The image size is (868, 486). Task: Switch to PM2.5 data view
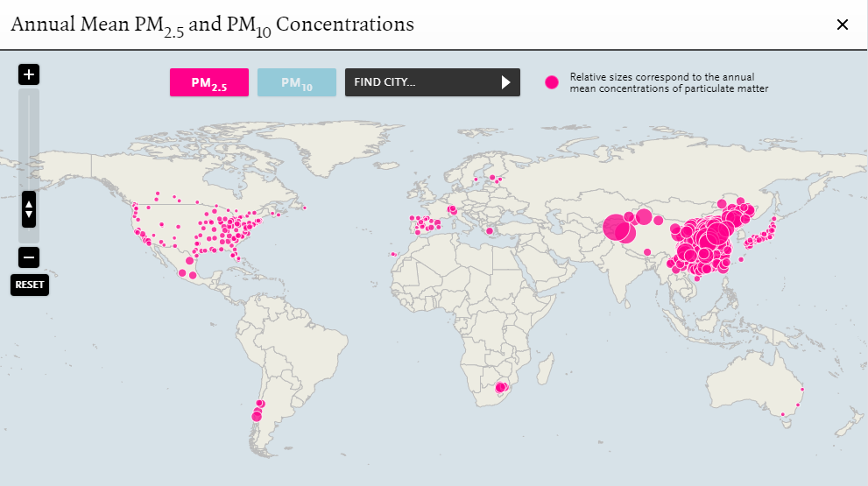[x=209, y=82]
